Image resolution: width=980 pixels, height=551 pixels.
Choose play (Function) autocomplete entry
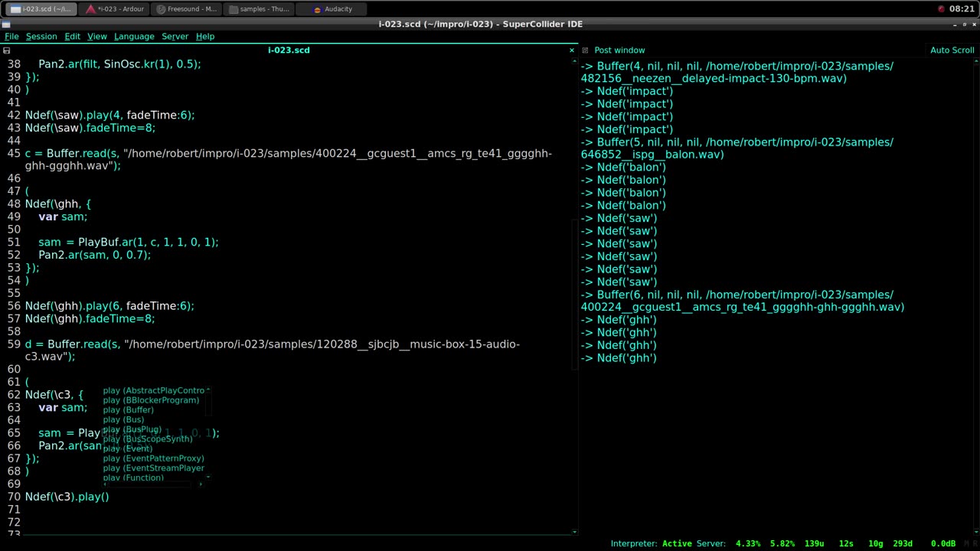(x=133, y=477)
